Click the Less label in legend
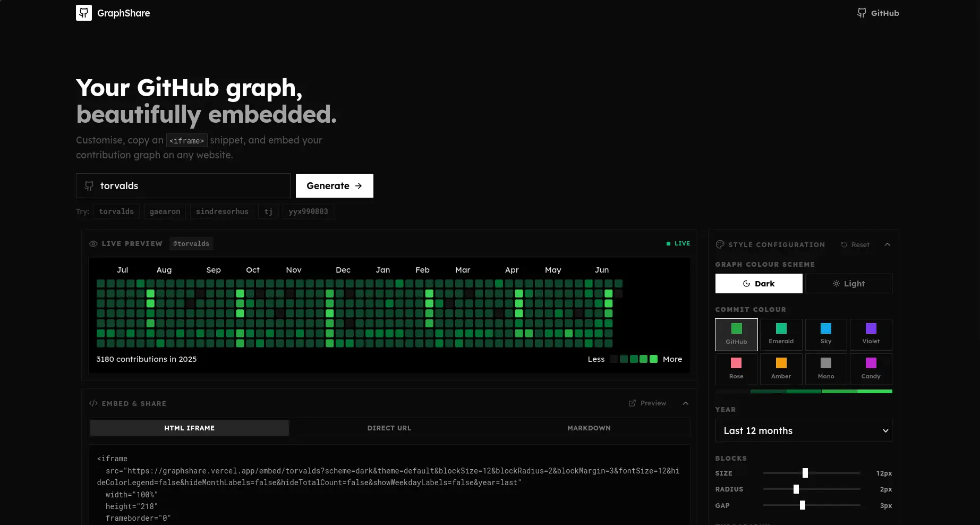The image size is (980, 525). (596, 359)
